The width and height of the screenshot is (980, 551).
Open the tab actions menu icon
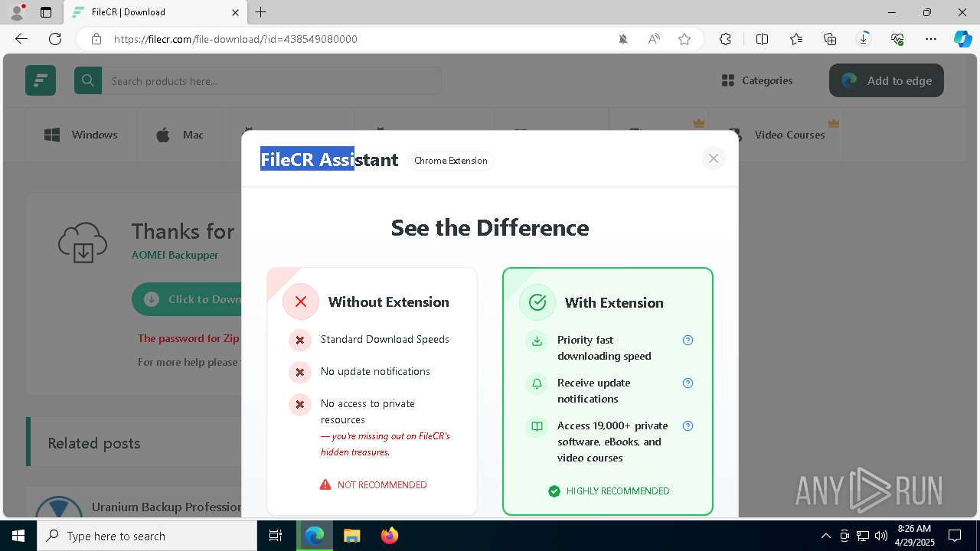(x=46, y=12)
